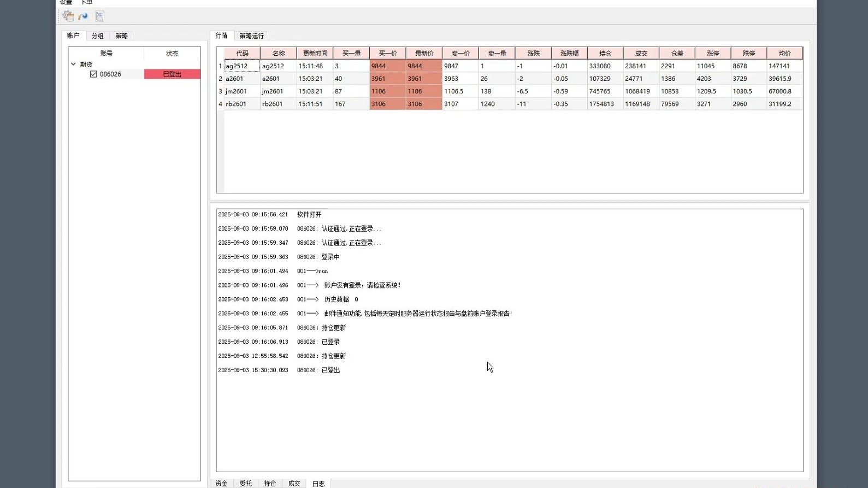Select row 4 header for rb2601
The image size is (868, 488).
[220, 104]
